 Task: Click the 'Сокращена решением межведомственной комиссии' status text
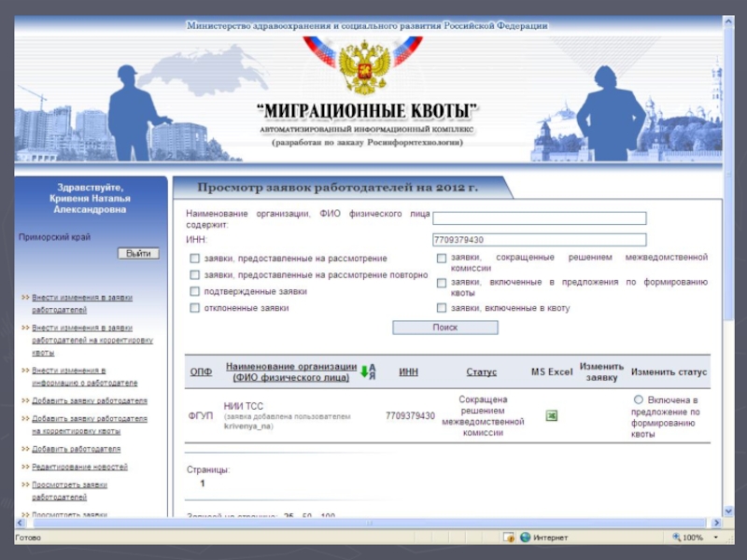(483, 416)
